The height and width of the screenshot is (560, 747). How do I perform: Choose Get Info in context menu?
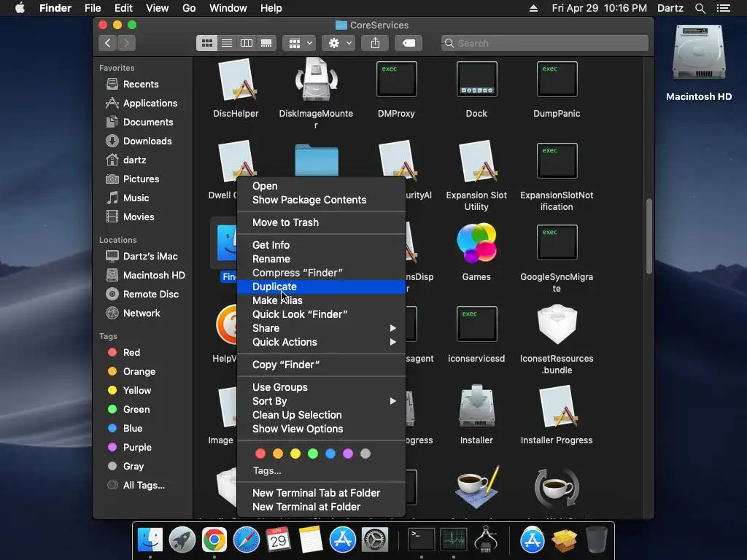(322, 245)
